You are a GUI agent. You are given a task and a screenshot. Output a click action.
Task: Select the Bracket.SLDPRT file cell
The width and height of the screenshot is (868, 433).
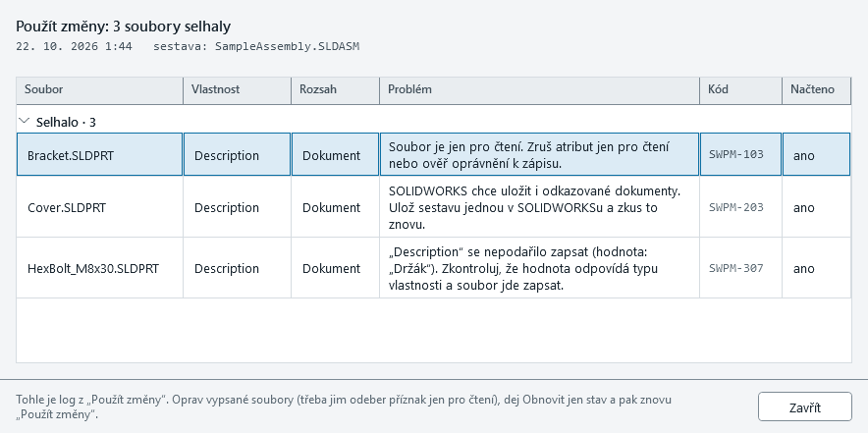[99, 154]
